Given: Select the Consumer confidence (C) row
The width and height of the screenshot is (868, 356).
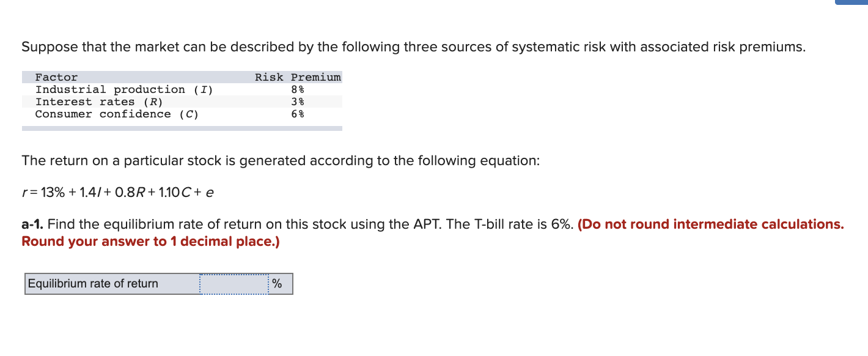Looking at the screenshot, I should 182,114.
